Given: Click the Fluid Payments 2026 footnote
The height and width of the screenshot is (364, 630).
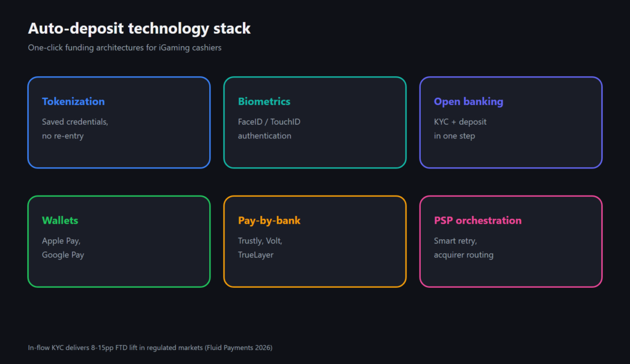Looking at the screenshot, I should [x=150, y=347].
